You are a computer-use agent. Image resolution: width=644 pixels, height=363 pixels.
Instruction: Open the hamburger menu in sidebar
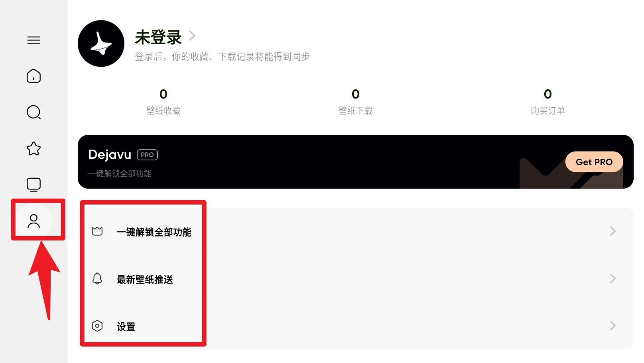pyautogui.click(x=33, y=40)
